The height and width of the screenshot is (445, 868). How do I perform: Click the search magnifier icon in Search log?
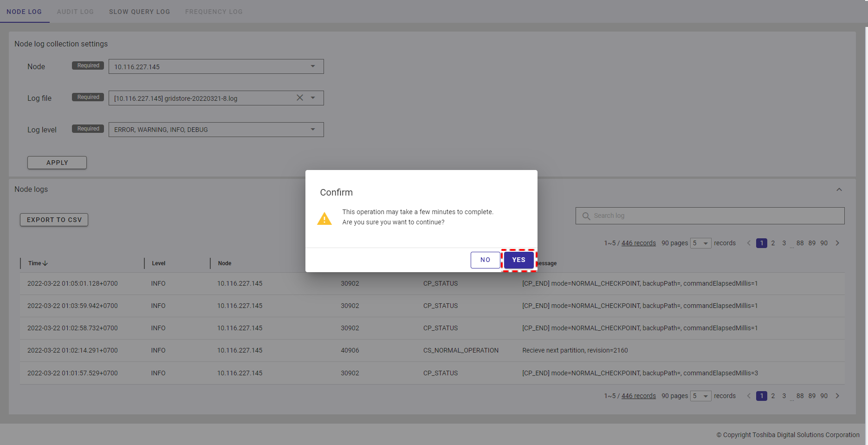(586, 216)
